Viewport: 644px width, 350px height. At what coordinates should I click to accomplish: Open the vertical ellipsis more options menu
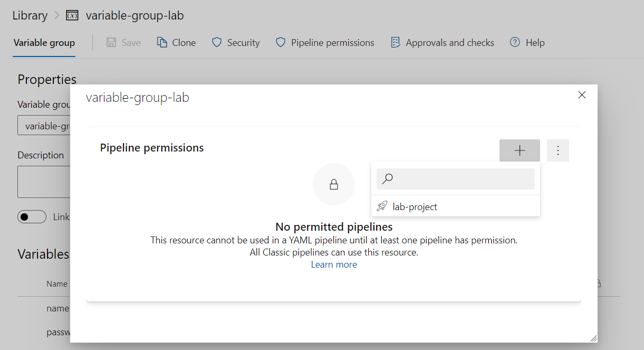(558, 150)
